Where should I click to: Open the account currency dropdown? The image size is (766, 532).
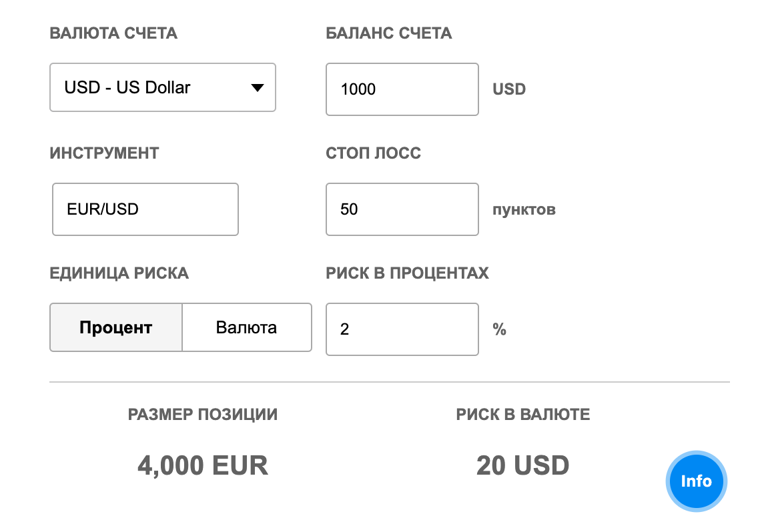click(162, 87)
